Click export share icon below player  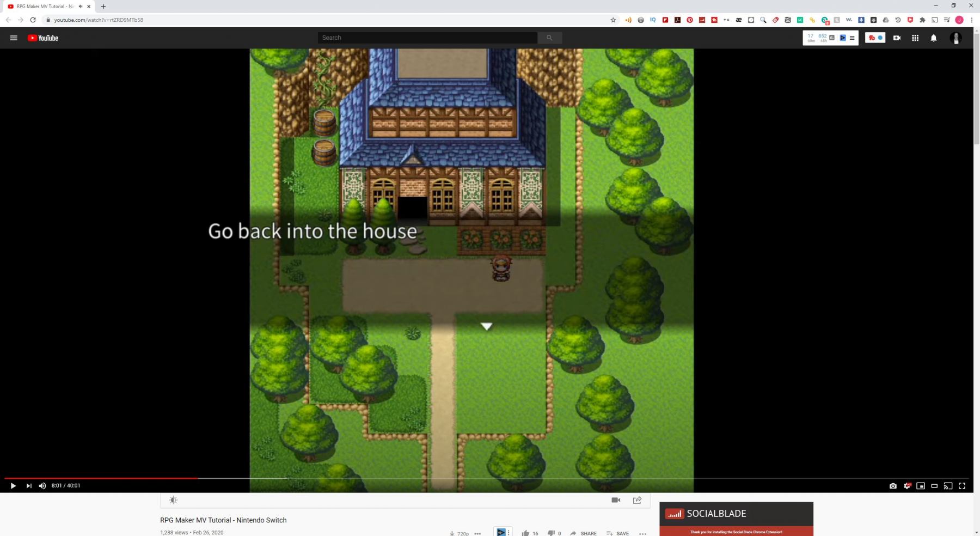click(637, 500)
